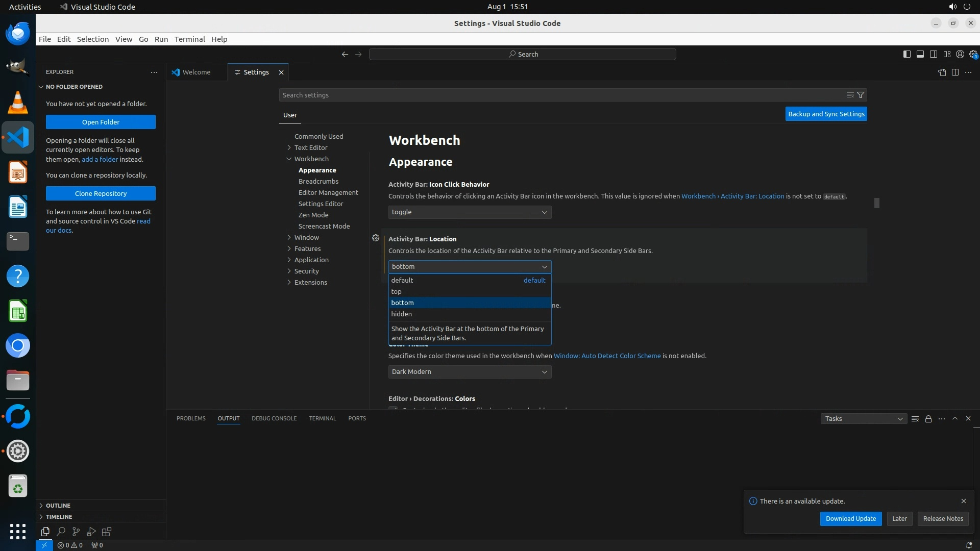Open the Run and Debug view icon
This screenshot has width=980, height=551.
pos(91,532)
